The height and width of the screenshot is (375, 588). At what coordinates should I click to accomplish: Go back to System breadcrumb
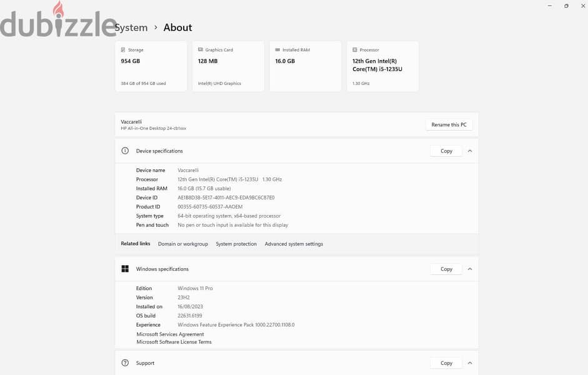[131, 27]
